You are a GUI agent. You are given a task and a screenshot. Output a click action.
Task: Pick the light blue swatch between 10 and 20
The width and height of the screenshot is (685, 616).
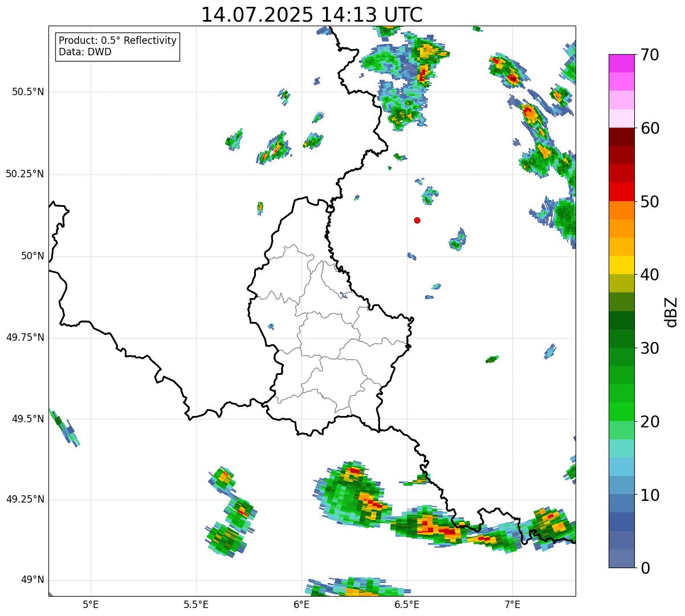click(x=621, y=467)
